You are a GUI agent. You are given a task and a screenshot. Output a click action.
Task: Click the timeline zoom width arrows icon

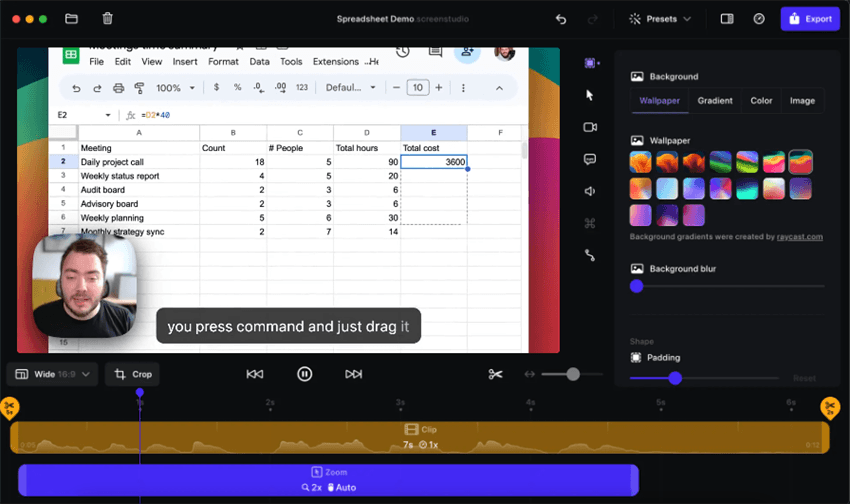point(530,374)
